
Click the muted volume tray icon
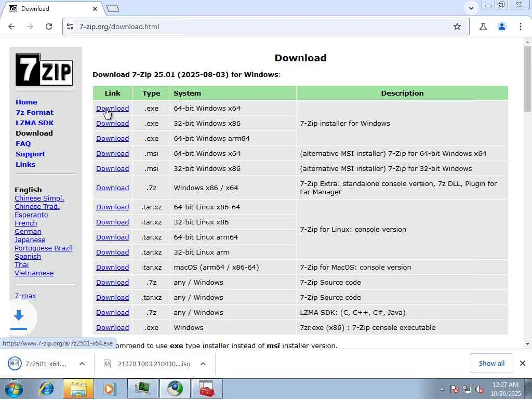pos(480,390)
